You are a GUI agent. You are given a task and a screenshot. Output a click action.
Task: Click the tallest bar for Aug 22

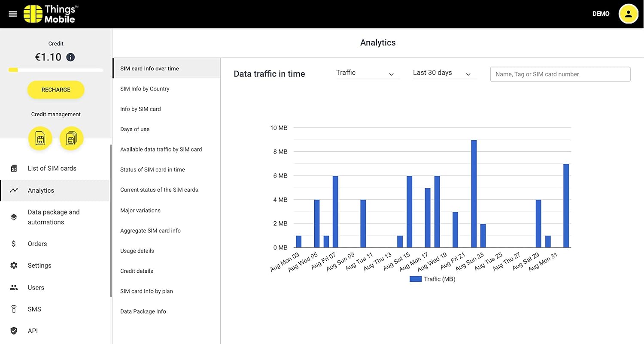[474, 194]
